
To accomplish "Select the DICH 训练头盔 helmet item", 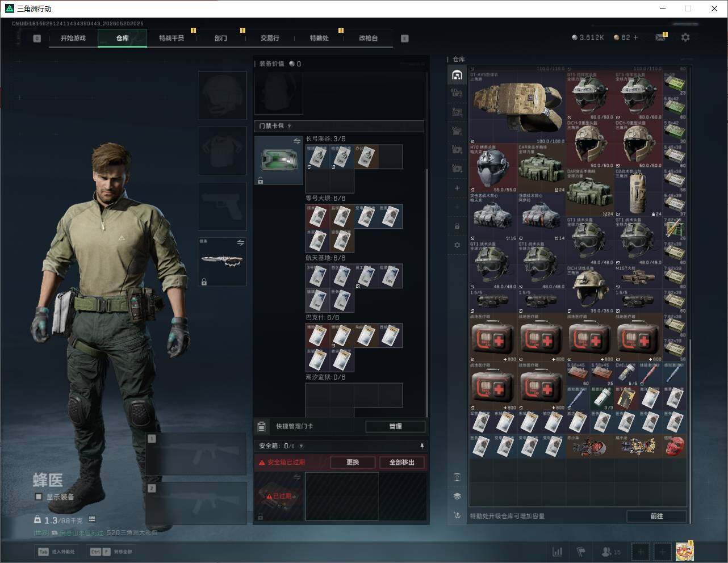I will [x=590, y=289].
